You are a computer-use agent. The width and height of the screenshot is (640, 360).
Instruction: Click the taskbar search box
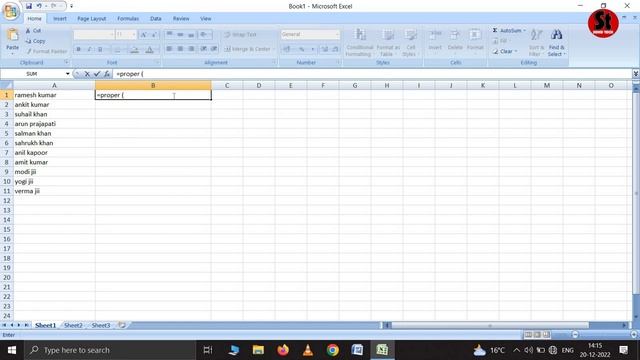tap(109, 350)
